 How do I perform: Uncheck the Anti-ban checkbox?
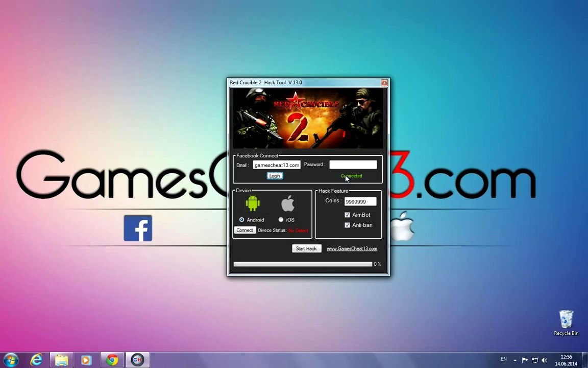click(x=347, y=225)
